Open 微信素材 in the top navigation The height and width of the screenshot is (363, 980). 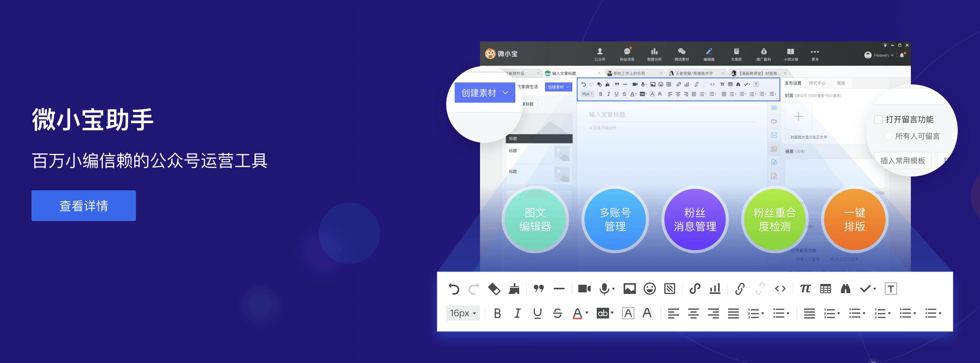point(682,54)
